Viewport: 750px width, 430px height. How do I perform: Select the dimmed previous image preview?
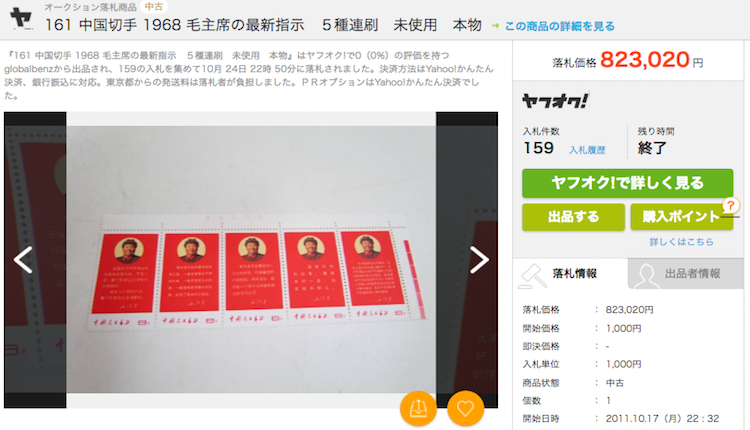35,260
